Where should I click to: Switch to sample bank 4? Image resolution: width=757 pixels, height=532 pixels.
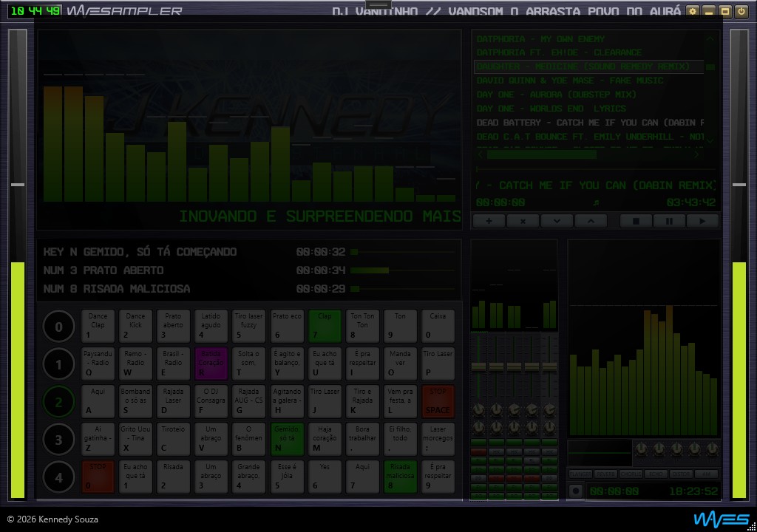[59, 478]
